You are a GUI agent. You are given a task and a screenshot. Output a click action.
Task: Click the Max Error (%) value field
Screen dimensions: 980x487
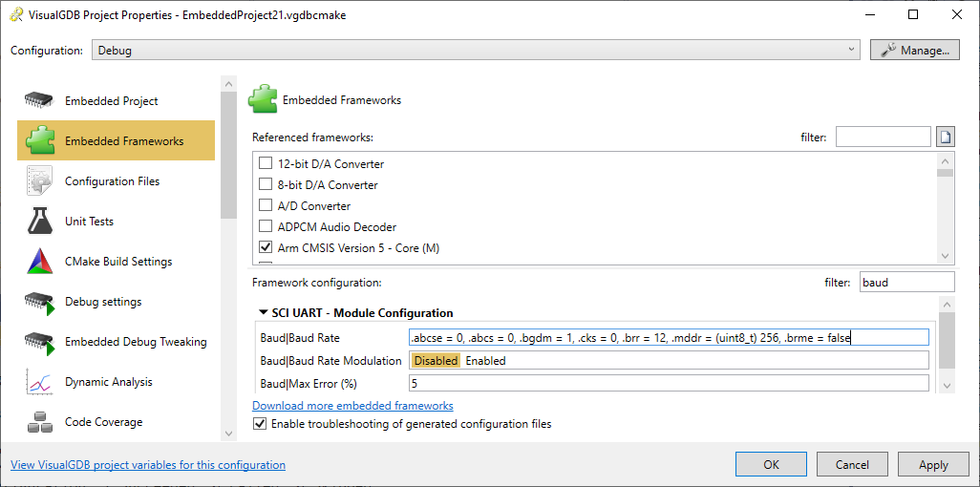[669, 383]
